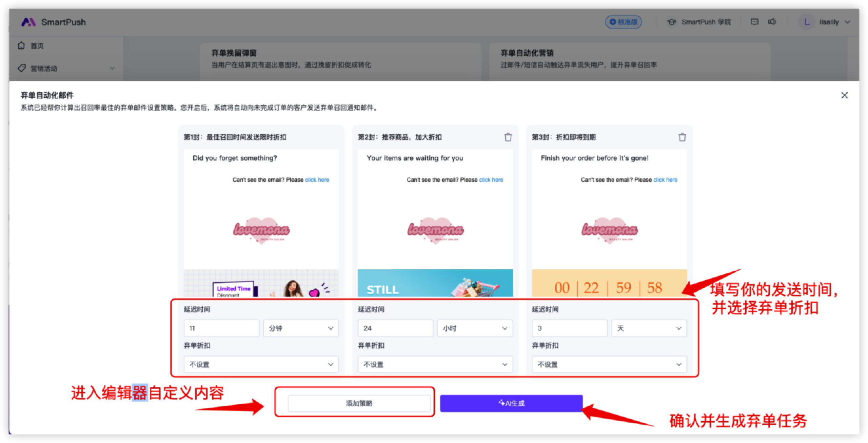Open the 小时 time unit dropdown
The image size is (868, 443).
(475, 328)
